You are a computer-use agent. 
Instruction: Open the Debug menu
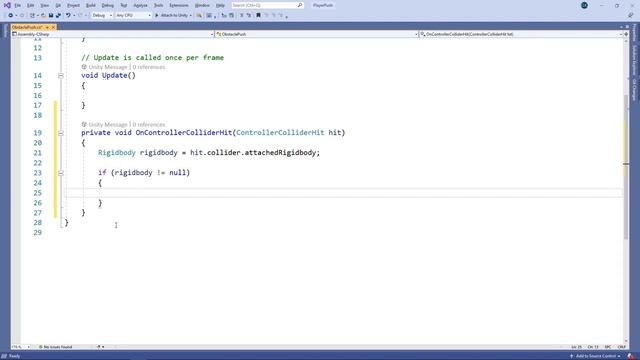point(108,5)
